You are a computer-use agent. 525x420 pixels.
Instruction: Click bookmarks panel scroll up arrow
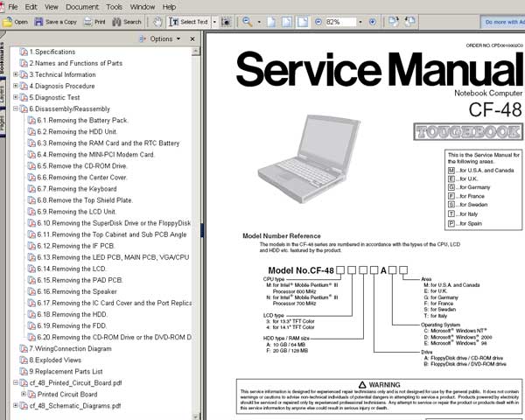196,52
